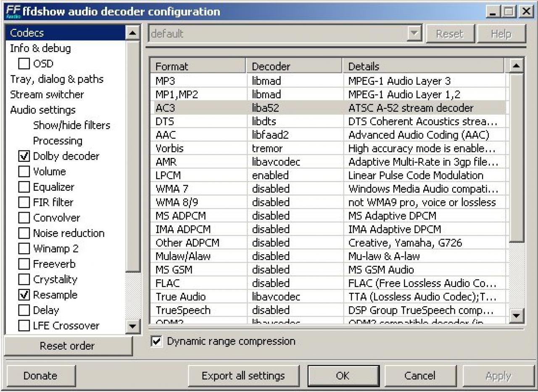Click the left panel scrollbar thumb
The width and height of the screenshot is (538, 392).
[132, 156]
